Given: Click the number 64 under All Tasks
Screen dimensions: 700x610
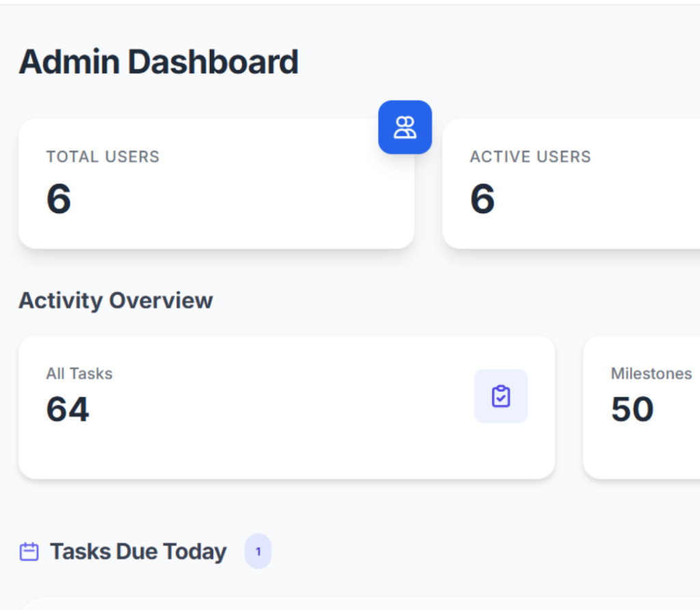Looking at the screenshot, I should click(x=68, y=409).
